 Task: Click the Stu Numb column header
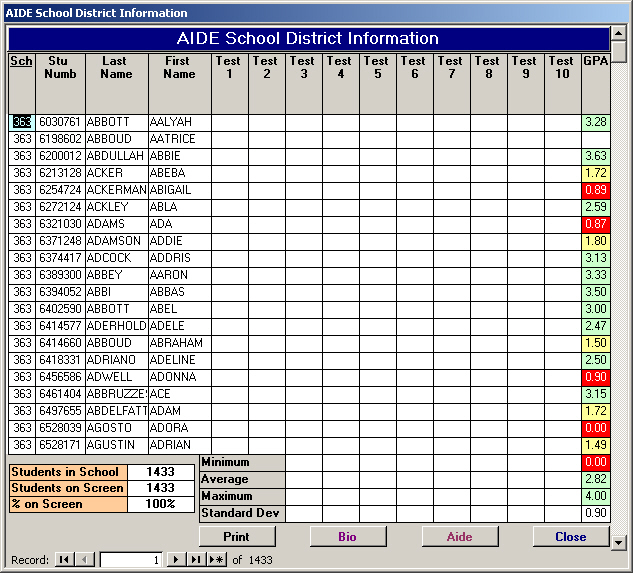61,84
